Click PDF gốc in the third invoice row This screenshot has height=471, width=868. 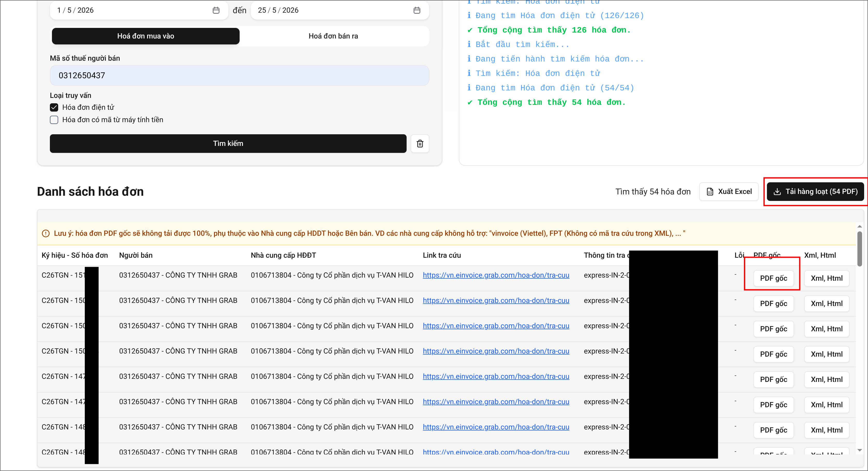coord(774,329)
